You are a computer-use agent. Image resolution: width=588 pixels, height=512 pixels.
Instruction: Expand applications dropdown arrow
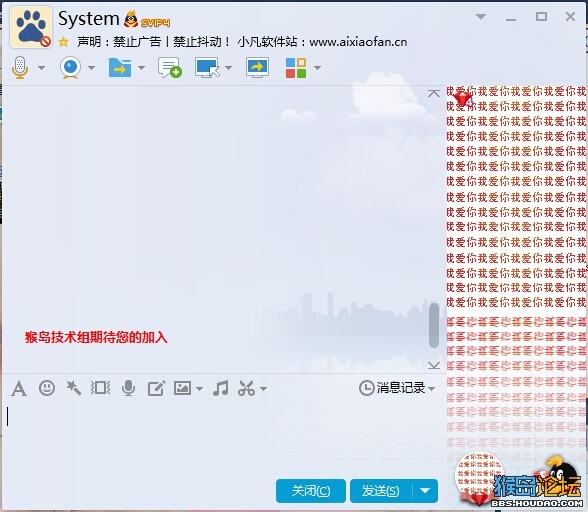(x=317, y=68)
